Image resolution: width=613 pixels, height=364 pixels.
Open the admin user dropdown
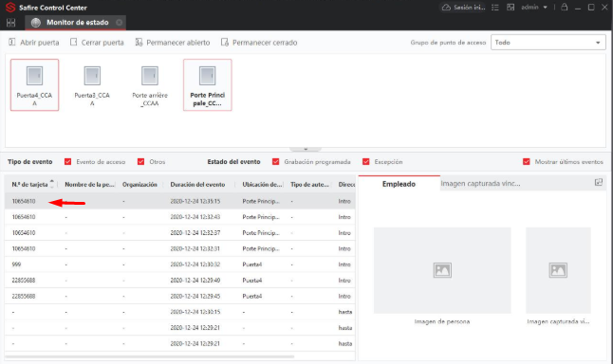click(x=534, y=8)
